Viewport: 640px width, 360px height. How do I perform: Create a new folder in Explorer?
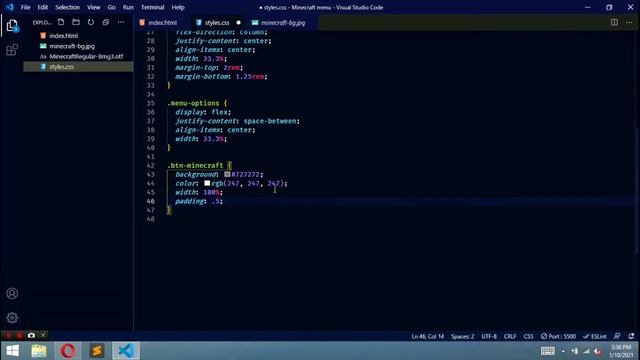(x=76, y=22)
